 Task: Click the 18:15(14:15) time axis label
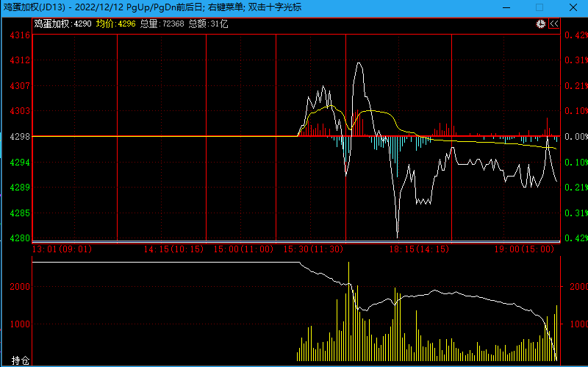click(x=419, y=249)
